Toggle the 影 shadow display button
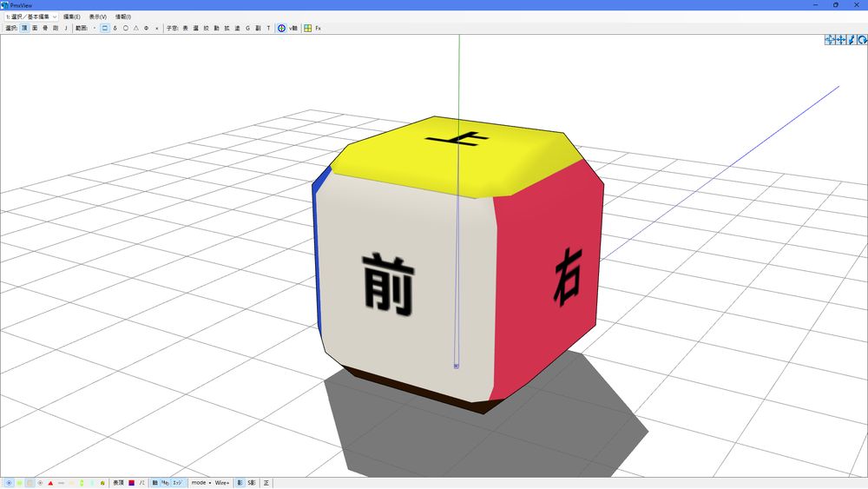 click(x=240, y=483)
